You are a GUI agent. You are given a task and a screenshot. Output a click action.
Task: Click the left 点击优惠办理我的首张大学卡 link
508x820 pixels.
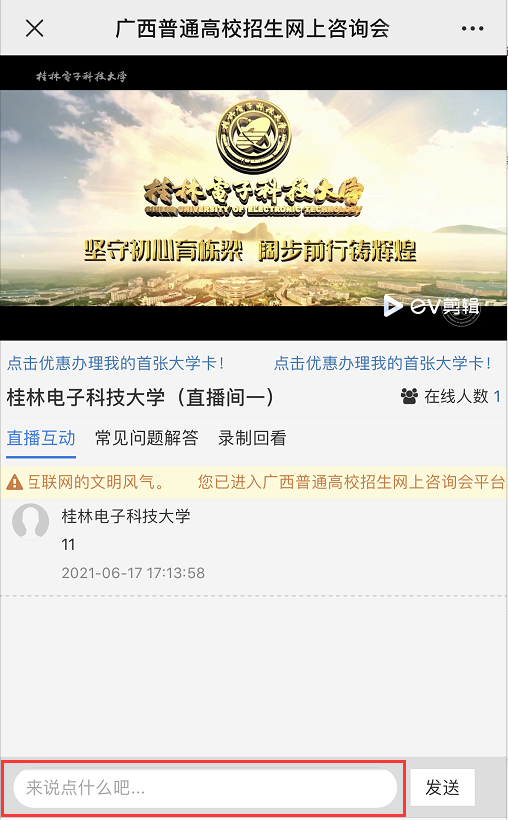coord(116,363)
